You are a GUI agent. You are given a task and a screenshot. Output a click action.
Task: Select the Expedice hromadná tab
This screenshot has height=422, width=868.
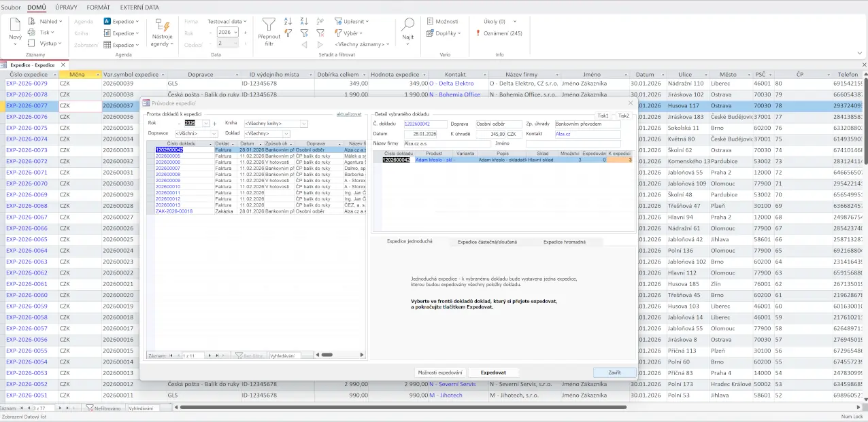(564, 242)
